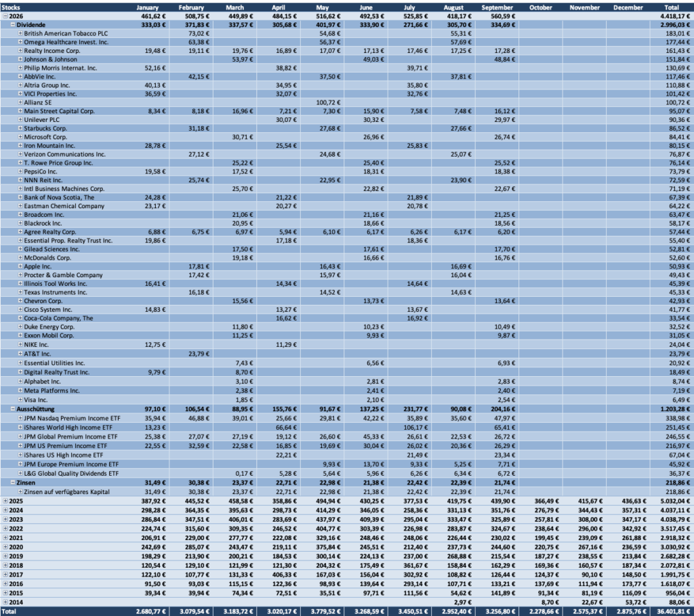This screenshot has width=694, height=616.
Task: Expand JPM Nasdaq Premium Income ETF row
Action: click(20, 418)
